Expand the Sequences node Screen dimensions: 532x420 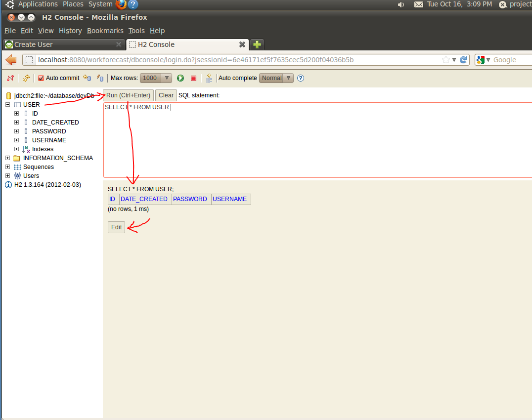coord(8,167)
